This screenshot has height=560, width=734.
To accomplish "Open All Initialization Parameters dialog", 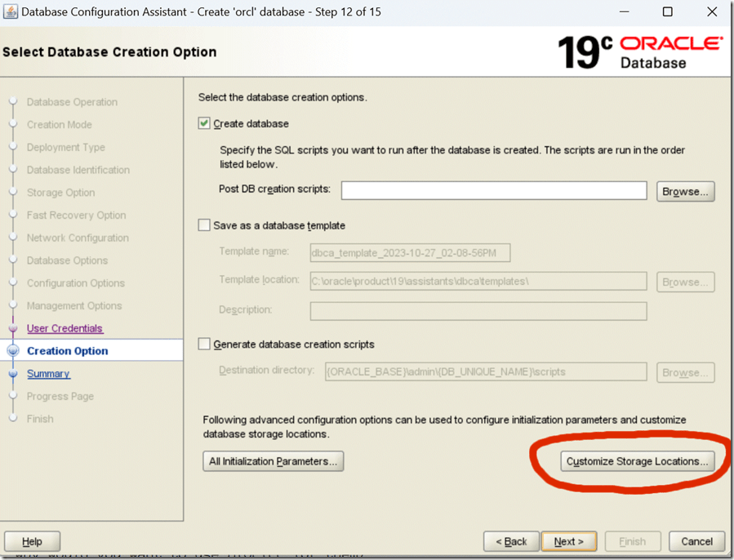I will (x=273, y=461).
